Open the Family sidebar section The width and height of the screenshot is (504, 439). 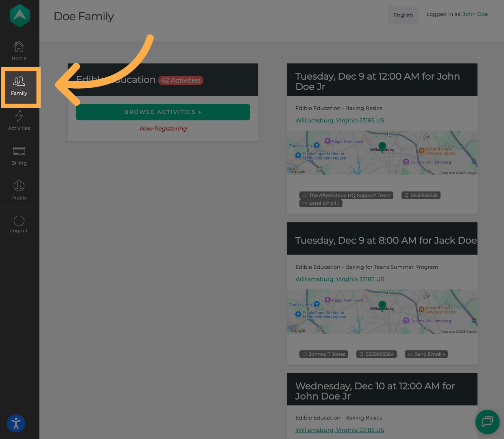click(19, 86)
